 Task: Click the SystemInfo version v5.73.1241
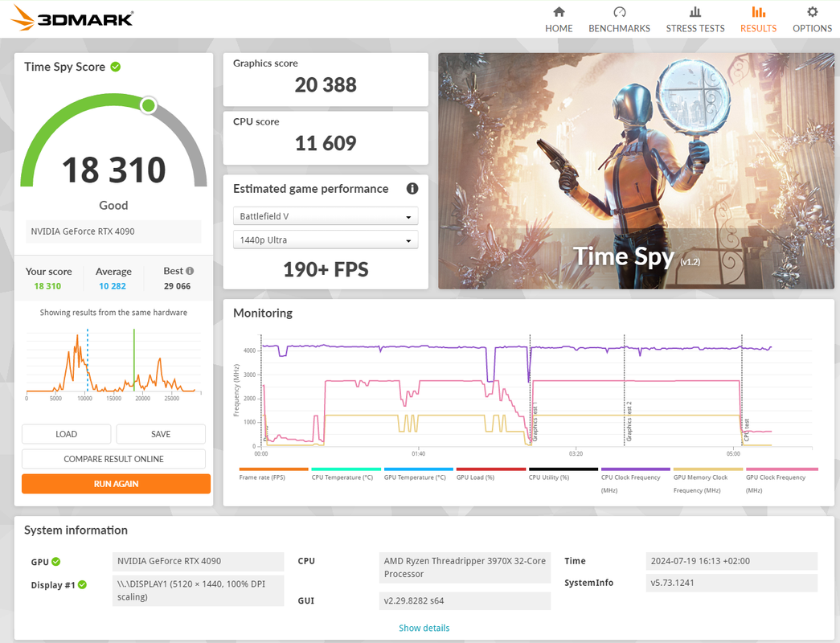(x=731, y=583)
